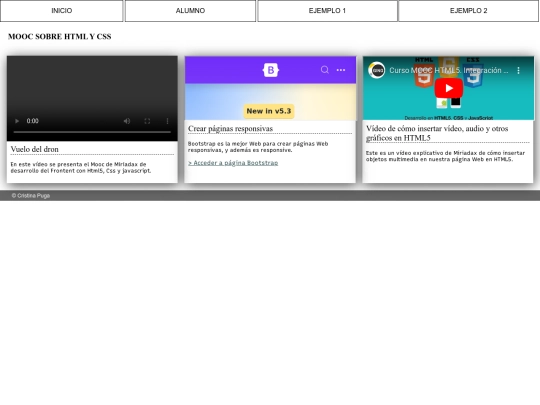540x405 pixels.
Task: Click the heading about insertar vídeo, audio
Action: tap(437, 133)
